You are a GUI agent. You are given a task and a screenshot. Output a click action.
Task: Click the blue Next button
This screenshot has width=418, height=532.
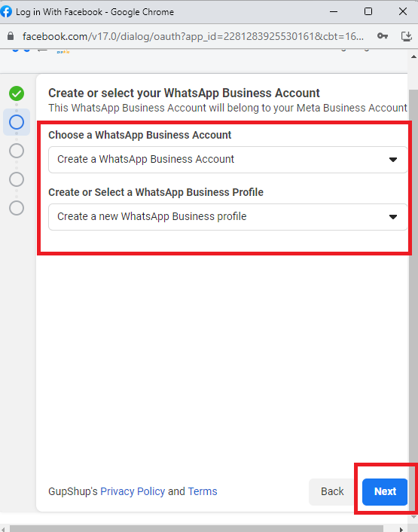(385, 491)
